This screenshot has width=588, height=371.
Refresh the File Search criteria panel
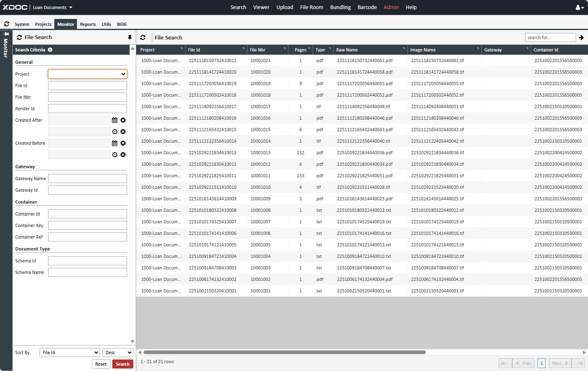pyautogui.click(x=19, y=37)
